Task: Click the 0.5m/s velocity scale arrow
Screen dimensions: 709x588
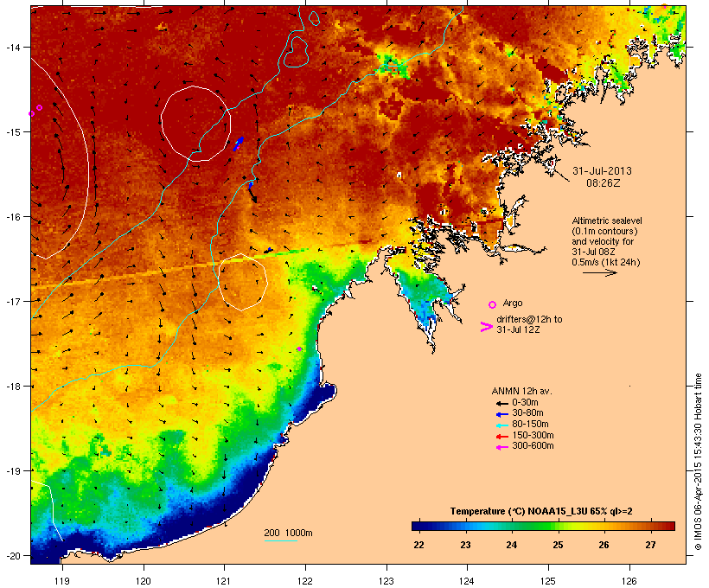Action: pos(599,272)
